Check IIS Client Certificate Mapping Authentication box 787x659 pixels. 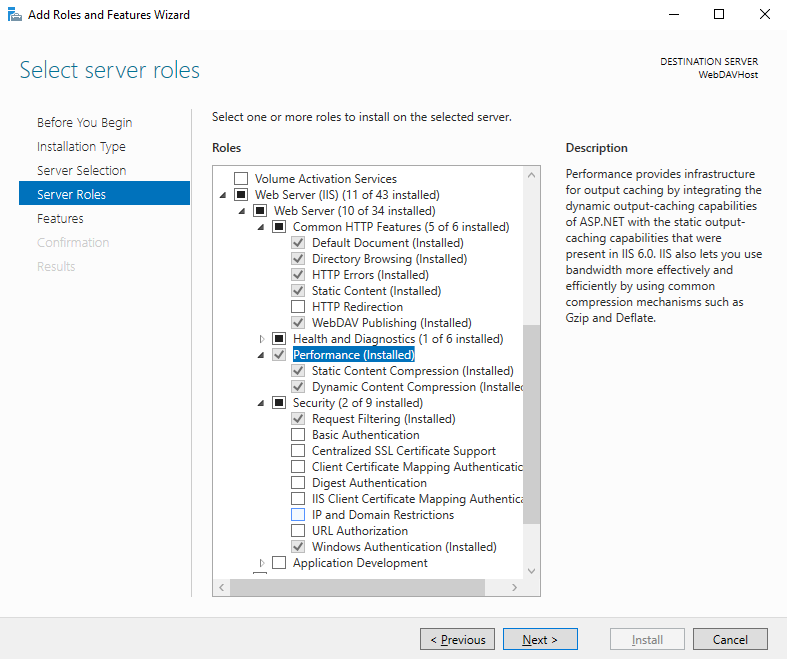pyautogui.click(x=298, y=499)
